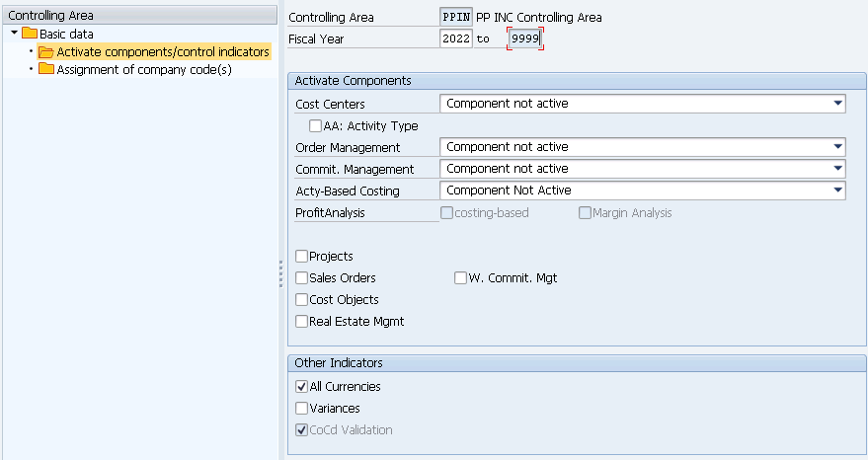Open the Cost Centers dropdown
The width and height of the screenshot is (868, 460).
837,103
